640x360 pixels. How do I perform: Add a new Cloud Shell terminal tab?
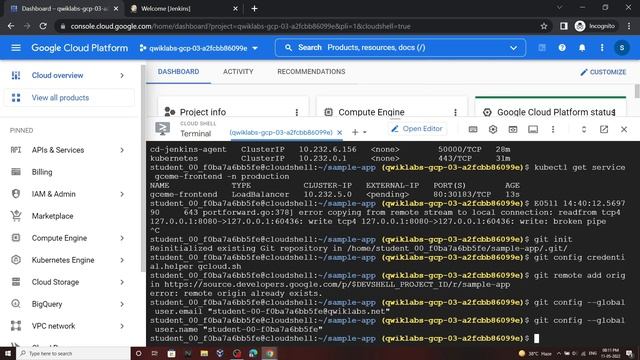355,132
